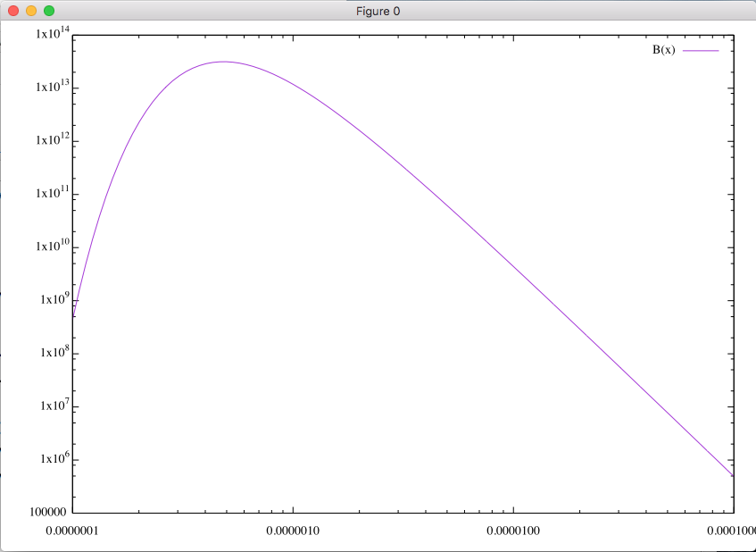Select the 1x10^13 y-axis label
This screenshot has height=552, width=756.
click(52, 88)
